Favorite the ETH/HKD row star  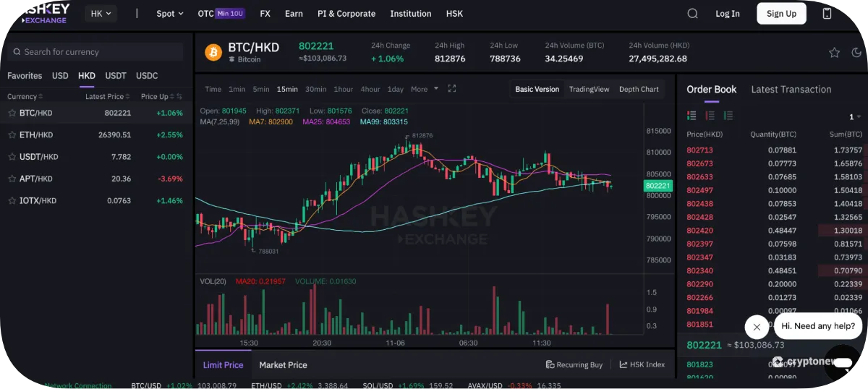12,134
